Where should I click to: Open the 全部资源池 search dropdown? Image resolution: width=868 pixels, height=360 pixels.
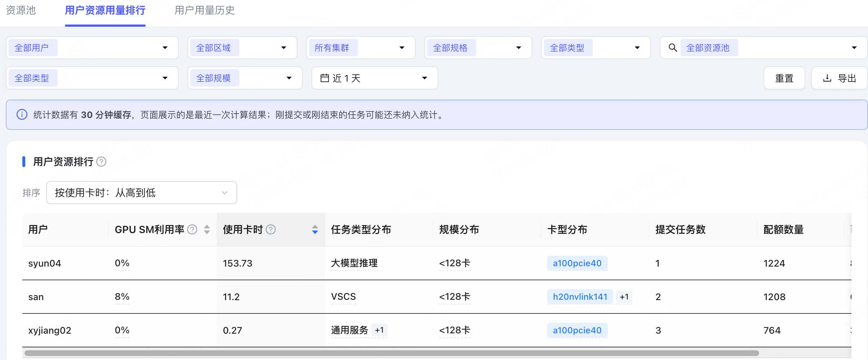coord(763,48)
